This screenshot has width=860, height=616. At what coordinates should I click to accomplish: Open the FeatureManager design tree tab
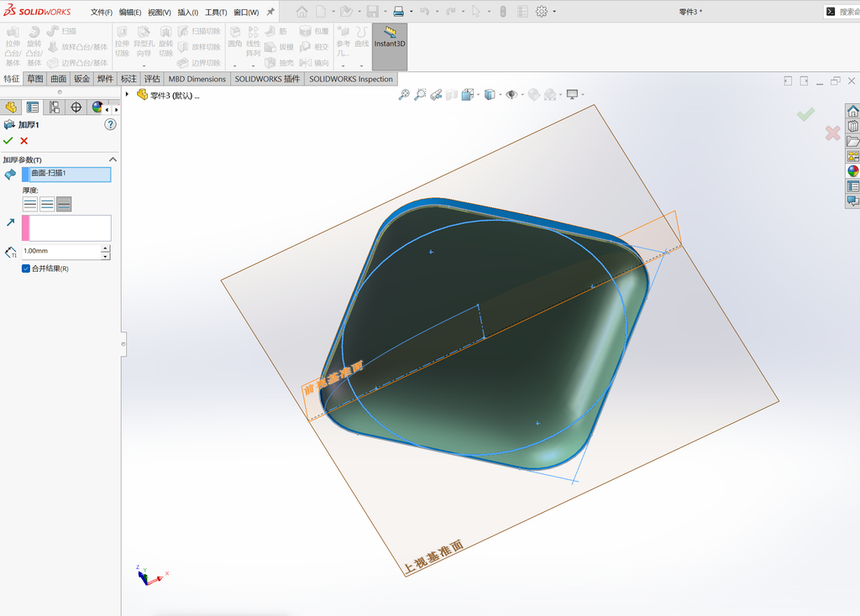[x=11, y=107]
